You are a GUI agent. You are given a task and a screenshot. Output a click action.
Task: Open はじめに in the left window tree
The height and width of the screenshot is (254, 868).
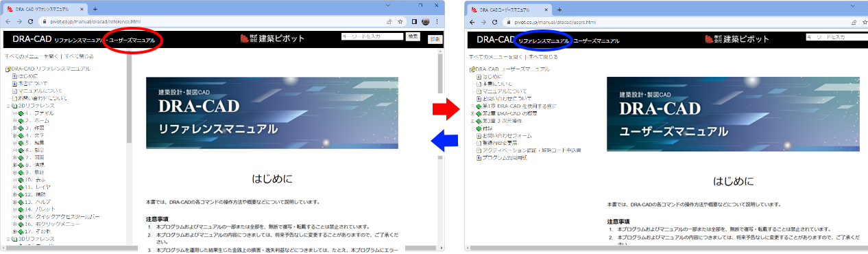click(29, 76)
